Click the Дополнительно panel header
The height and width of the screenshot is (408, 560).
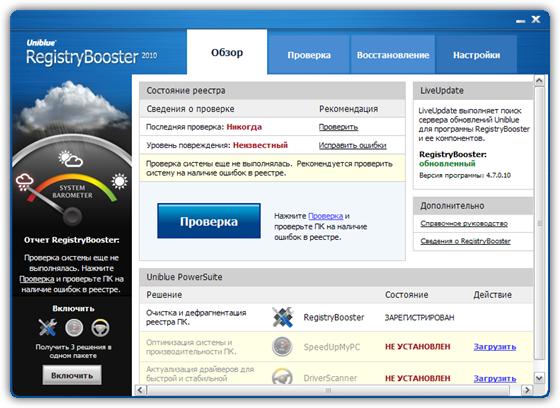point(473,206)
